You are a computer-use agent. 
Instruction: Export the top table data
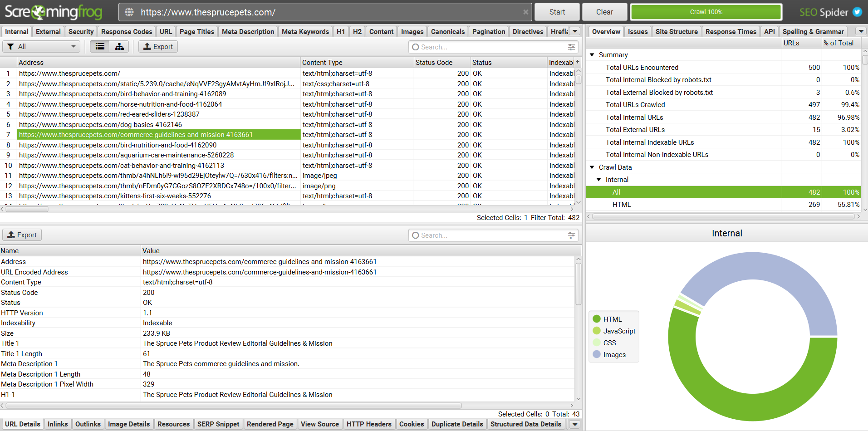[158, 46]
